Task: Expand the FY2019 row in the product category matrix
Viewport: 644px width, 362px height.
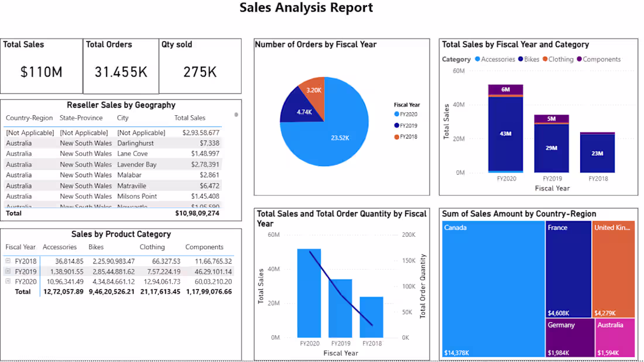Action: (8, 271)
